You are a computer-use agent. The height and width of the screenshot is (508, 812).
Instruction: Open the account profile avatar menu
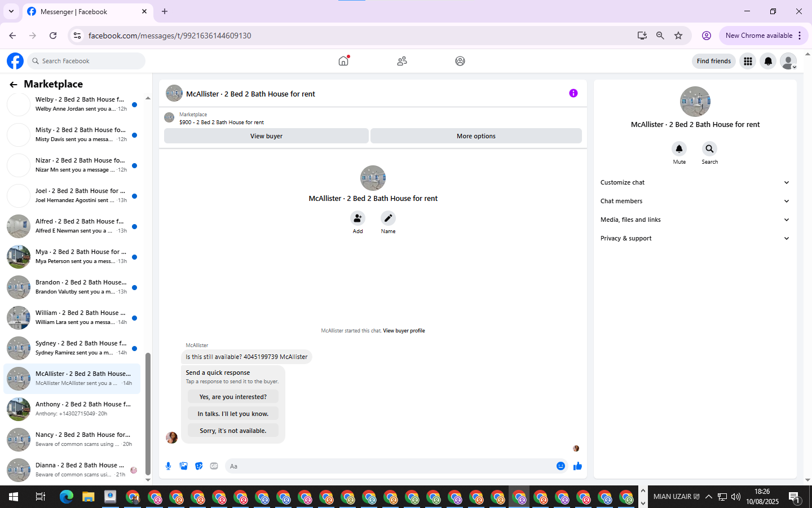click(788, 61)
